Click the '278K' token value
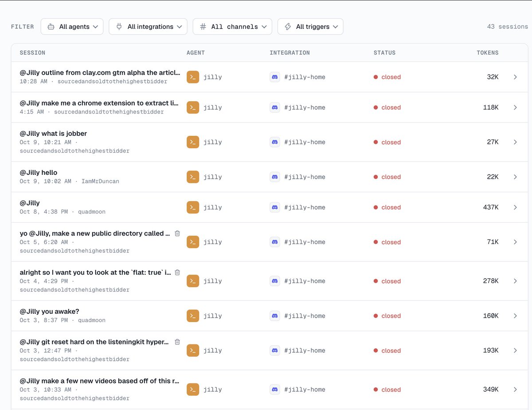Viewport: 532px width, 410px height. pos(491,281)
